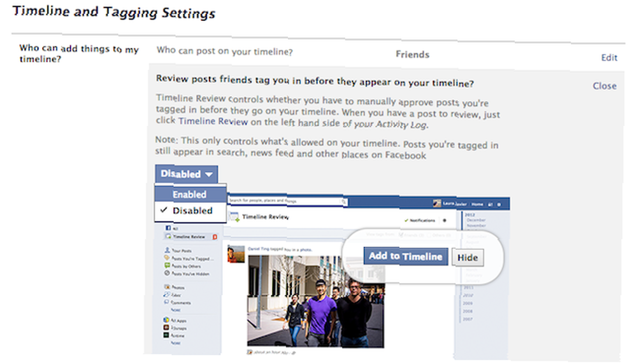Jump to 2007 in the year list
This screenshot has width=637, height=364.
click(x=468, y=319)
